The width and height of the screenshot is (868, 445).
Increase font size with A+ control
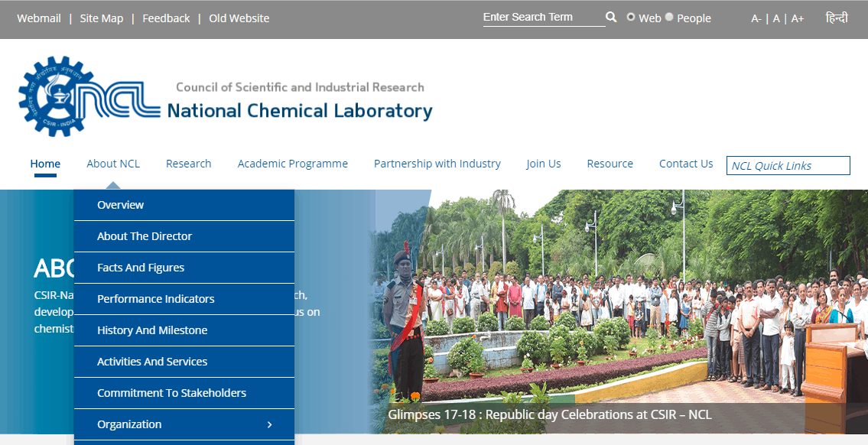coord(798,18)
